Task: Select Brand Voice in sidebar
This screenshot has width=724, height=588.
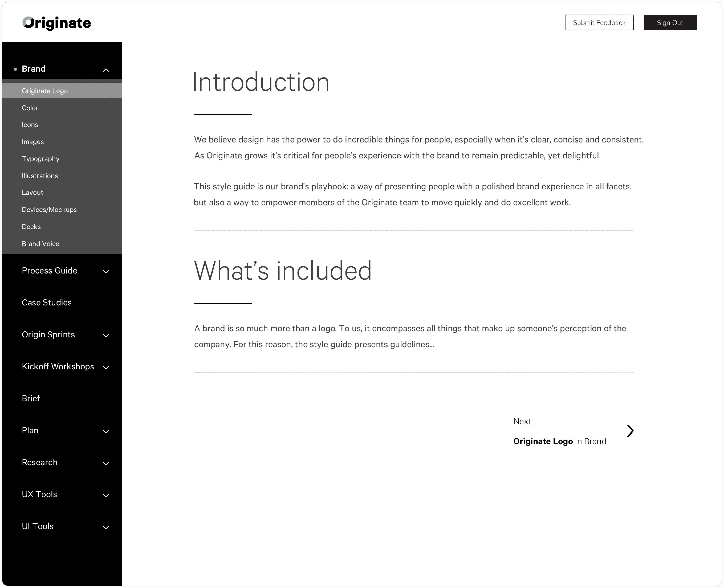Action: 40,244
